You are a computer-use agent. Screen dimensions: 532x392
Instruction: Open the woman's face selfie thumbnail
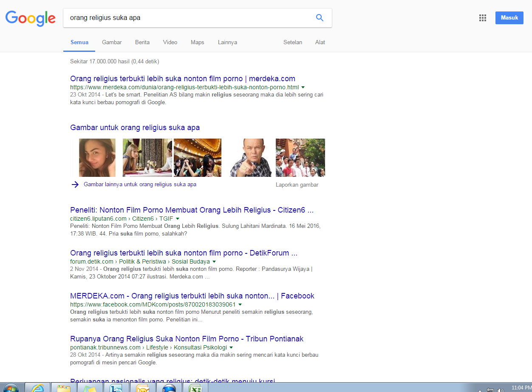tap(97, 158)
